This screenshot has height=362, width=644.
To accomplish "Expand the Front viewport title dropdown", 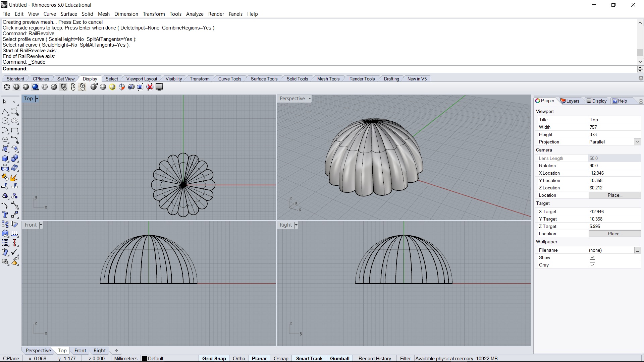I will point(41,225).
